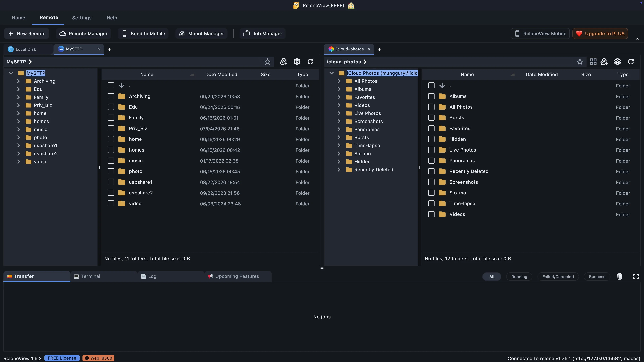
Task: Check the Recently Deleted checkbox in file list
Action: tap(431, 171)
